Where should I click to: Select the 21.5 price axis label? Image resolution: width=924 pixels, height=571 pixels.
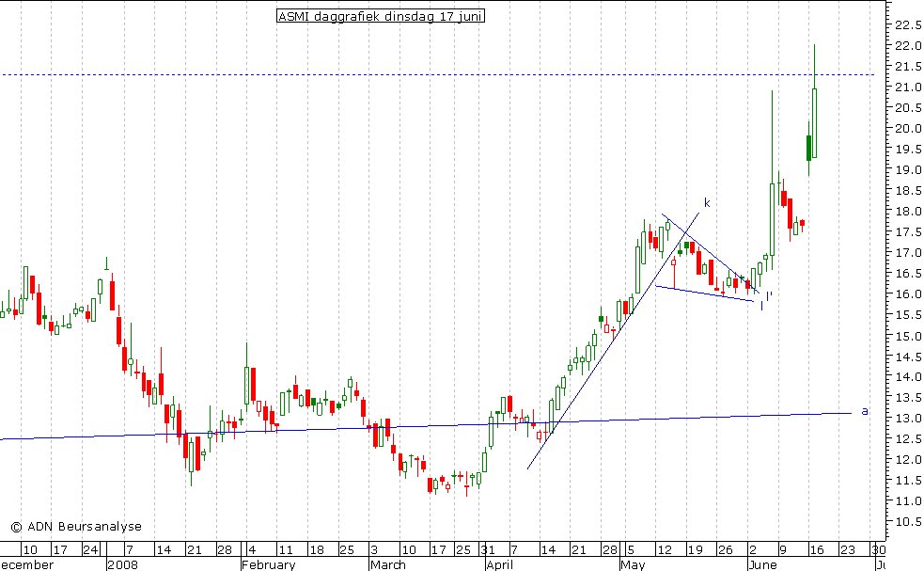[908, 67]
